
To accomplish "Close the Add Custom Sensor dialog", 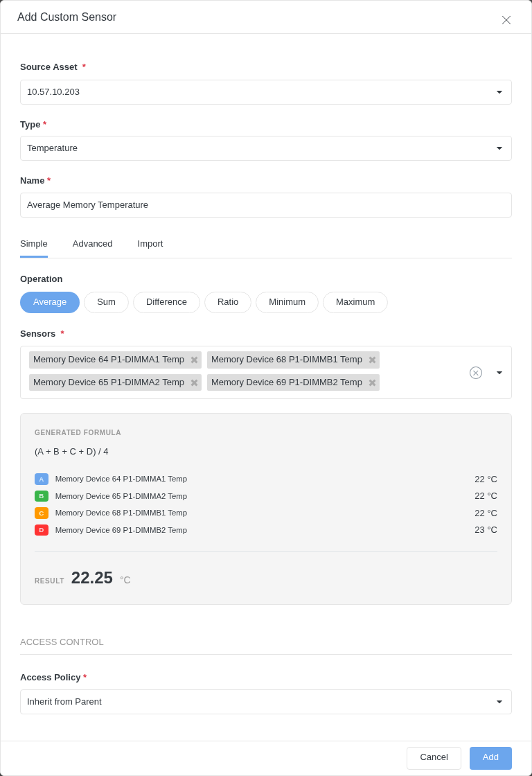I will 506,20.
